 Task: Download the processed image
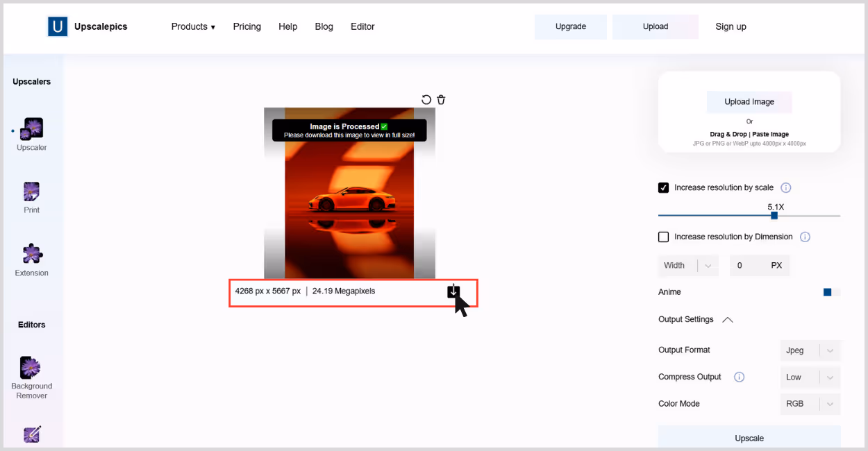453,291
